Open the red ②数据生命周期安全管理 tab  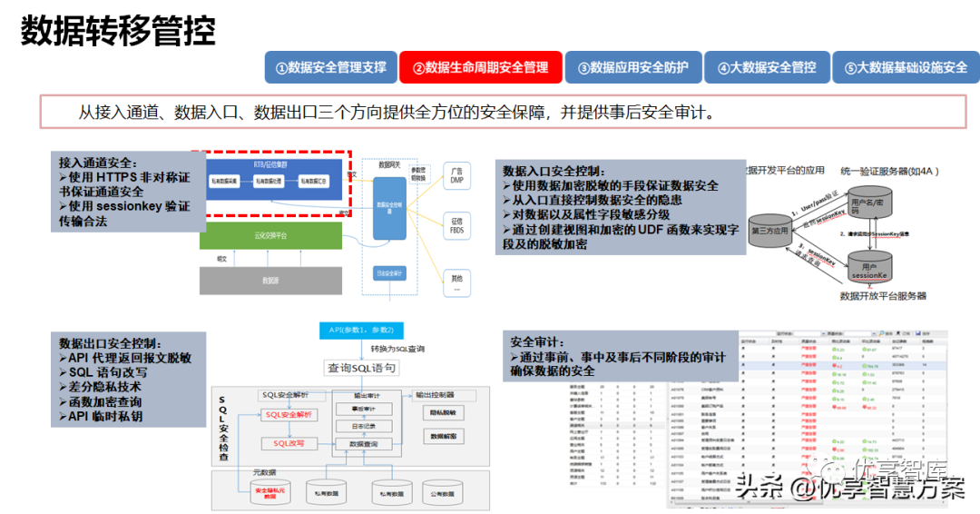[x=481, y=67]
